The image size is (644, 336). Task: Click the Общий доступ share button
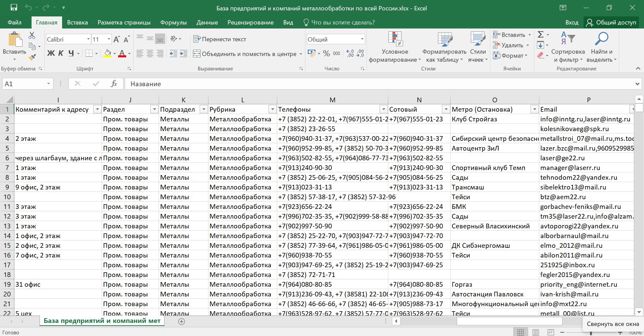(611, 22)
